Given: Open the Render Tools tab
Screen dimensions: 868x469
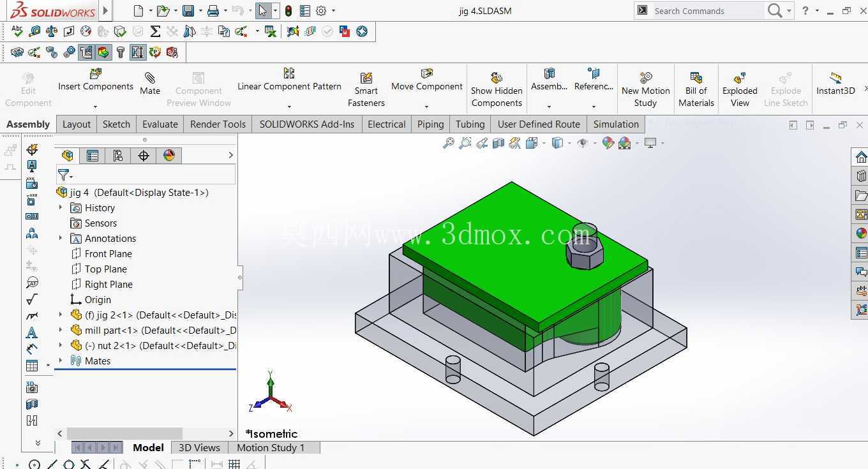Looking at the screenshot, I should click(x=218, y=124).
